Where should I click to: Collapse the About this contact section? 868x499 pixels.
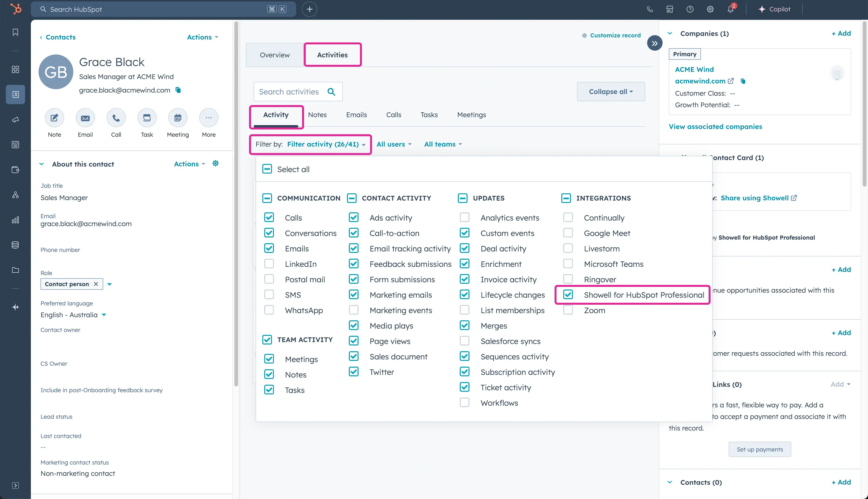point(41,164)
